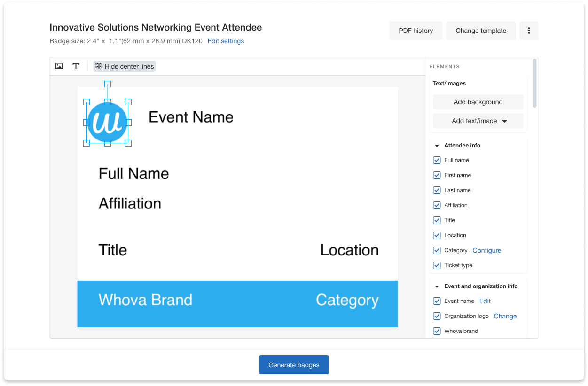Screen dimensions: 588x386
Task: Click the Elements panel scrollbar
Action: click(534, 83)
